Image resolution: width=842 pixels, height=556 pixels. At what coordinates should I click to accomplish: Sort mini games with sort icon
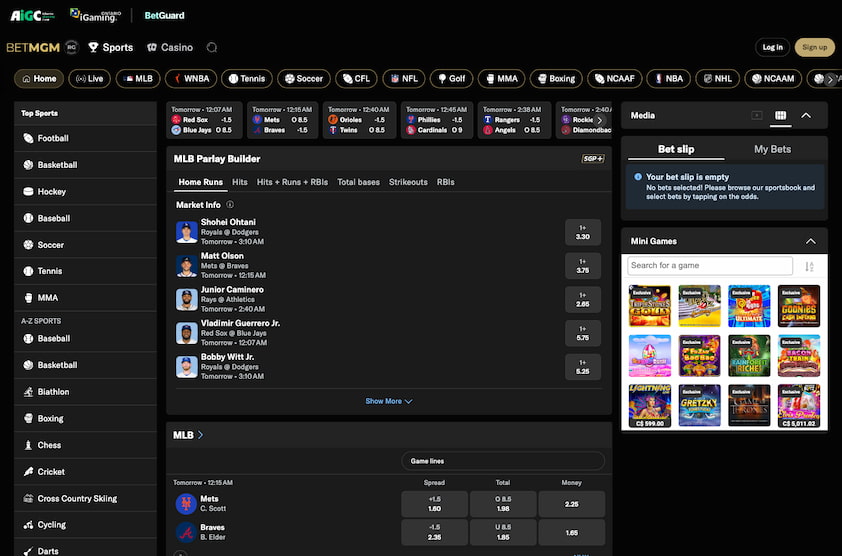(x=809, y=266)
